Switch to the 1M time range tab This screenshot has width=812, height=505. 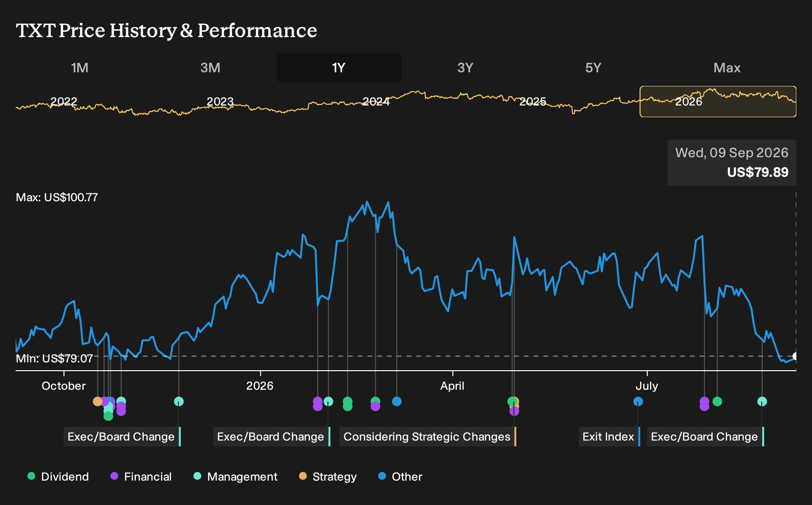point(80,67)
